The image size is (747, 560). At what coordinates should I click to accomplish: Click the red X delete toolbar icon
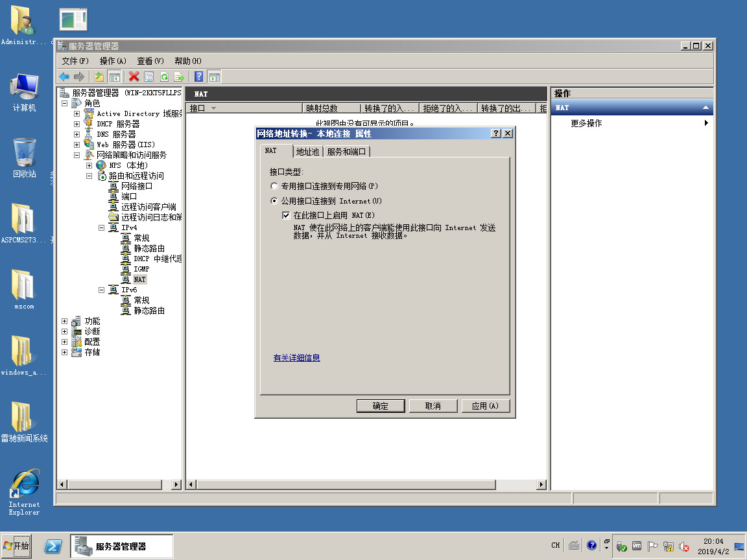134,76
